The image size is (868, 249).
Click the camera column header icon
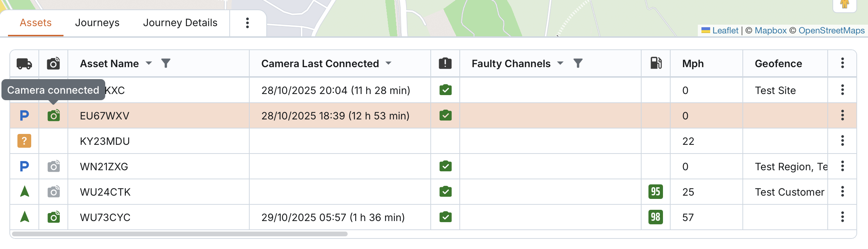click(x=53, y=64)
